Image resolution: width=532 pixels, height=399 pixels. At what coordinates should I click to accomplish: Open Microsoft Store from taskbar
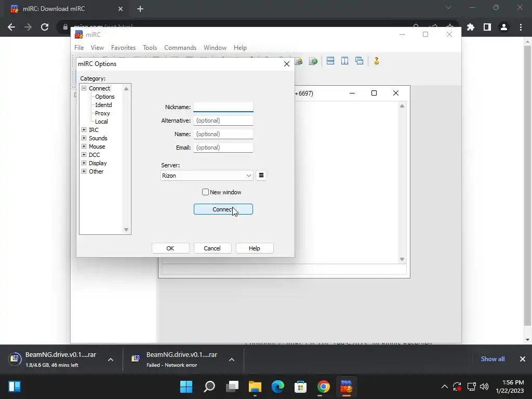[301, 387]
